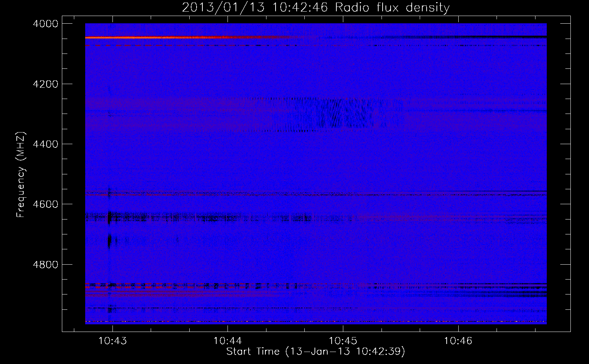Select the 4400 frequency axis label
The height and width of the screenshot is (364, 589).
point(46,144)
